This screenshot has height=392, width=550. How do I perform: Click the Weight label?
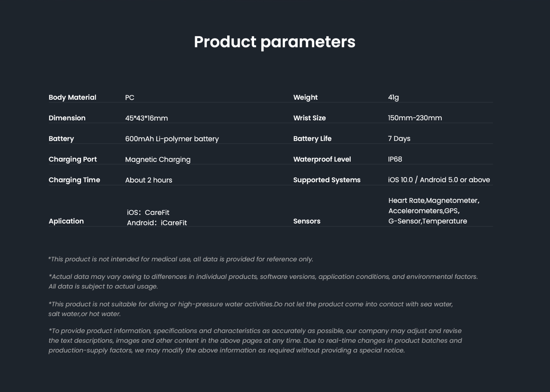305,97
